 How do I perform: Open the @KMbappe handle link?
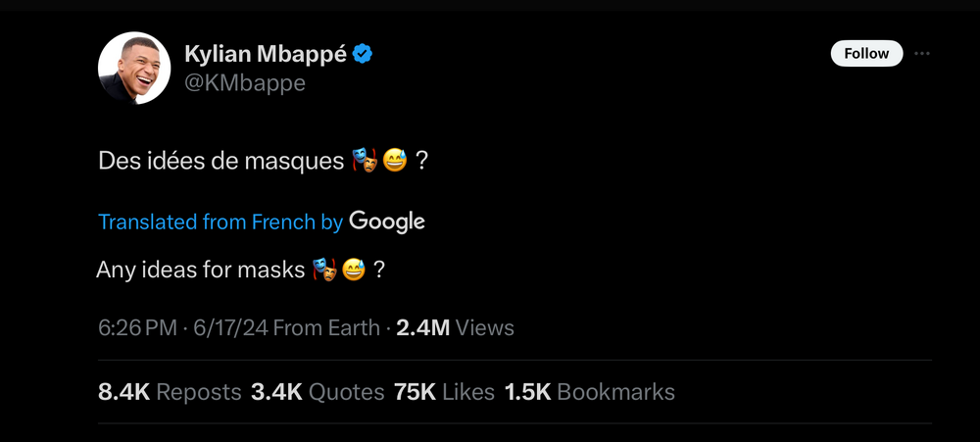[245, 83]
